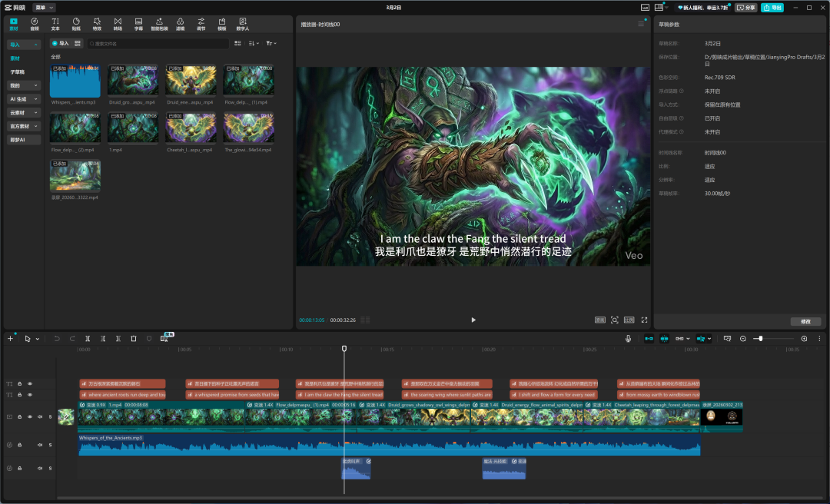Image resolution: width=830 pixels, height=504 pixels.
Task: Mute the main video track's audio
Action: click(x=40, y=416)
